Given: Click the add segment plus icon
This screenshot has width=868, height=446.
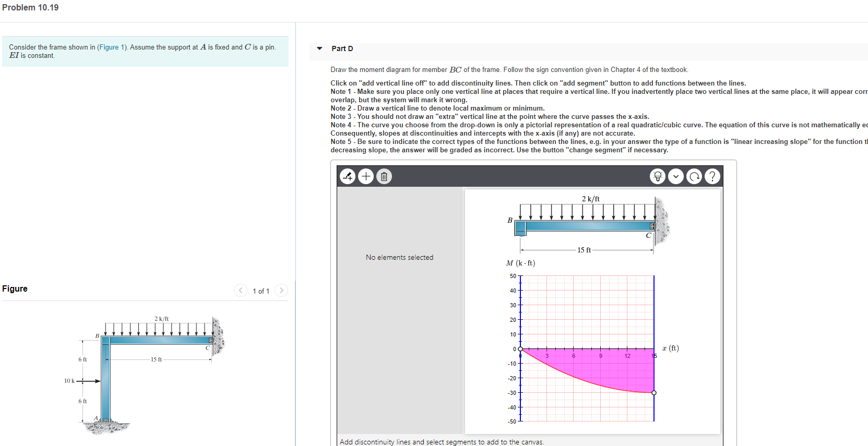Looking at the screenshot, I should (366, 176).
